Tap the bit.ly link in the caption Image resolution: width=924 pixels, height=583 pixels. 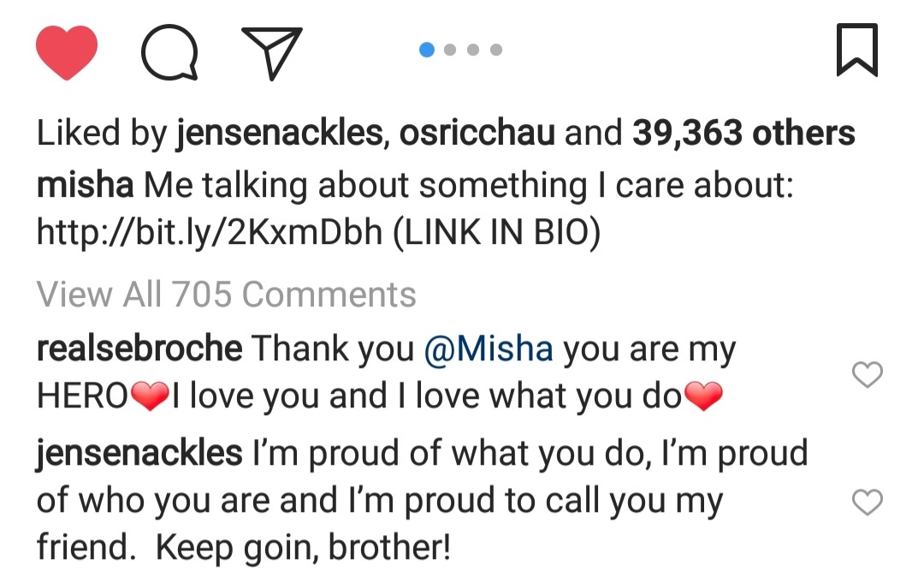(209, 235)
